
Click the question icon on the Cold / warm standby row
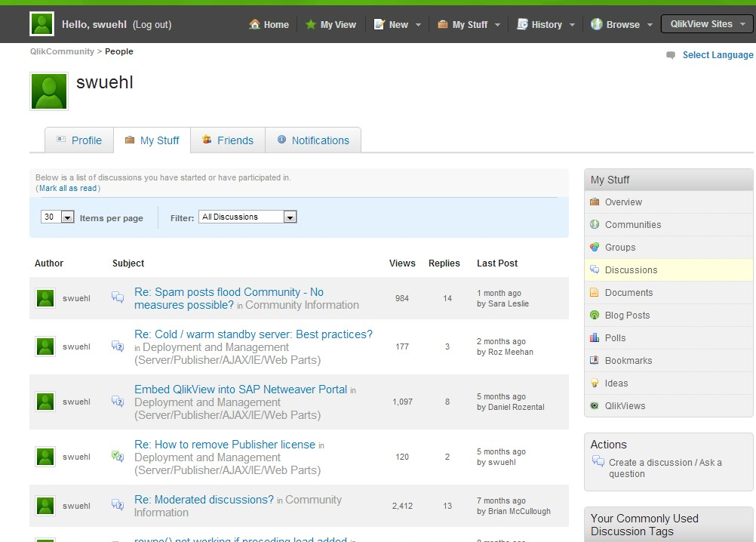[118, 346]
